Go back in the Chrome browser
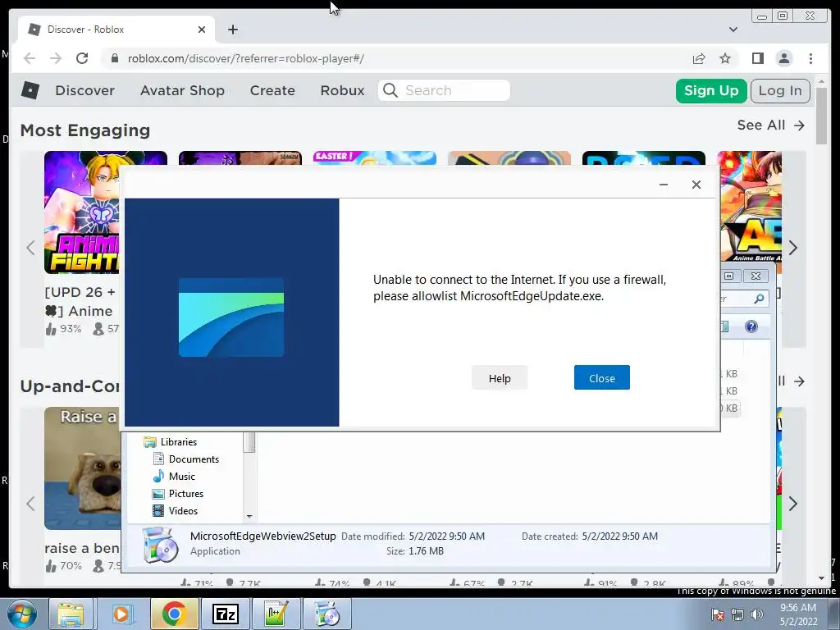The height and width of the screenshot is (630, 840). point(30,58)
